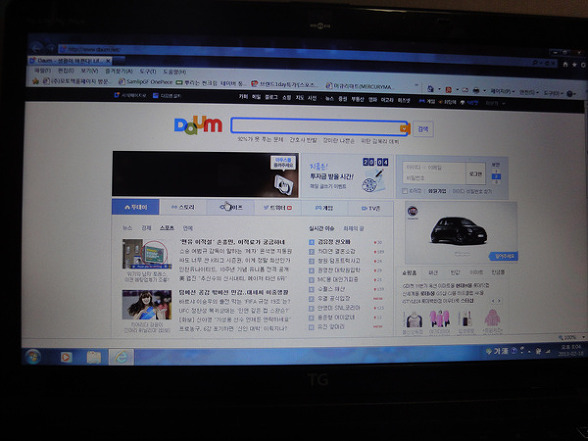Click the printer icon in the command bar
The height and width of the screenshot is (441, 588).
click(x=476, y=90)
